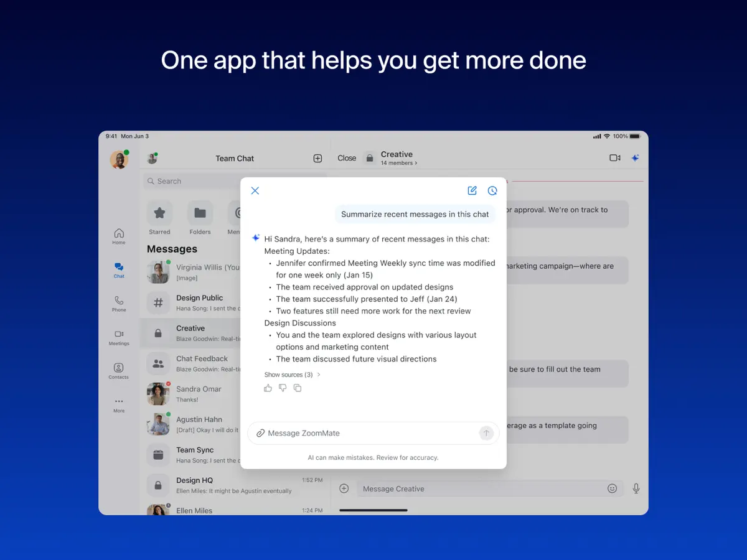
Task: Click the battery indicator in status bar
Action: (635, 136)
